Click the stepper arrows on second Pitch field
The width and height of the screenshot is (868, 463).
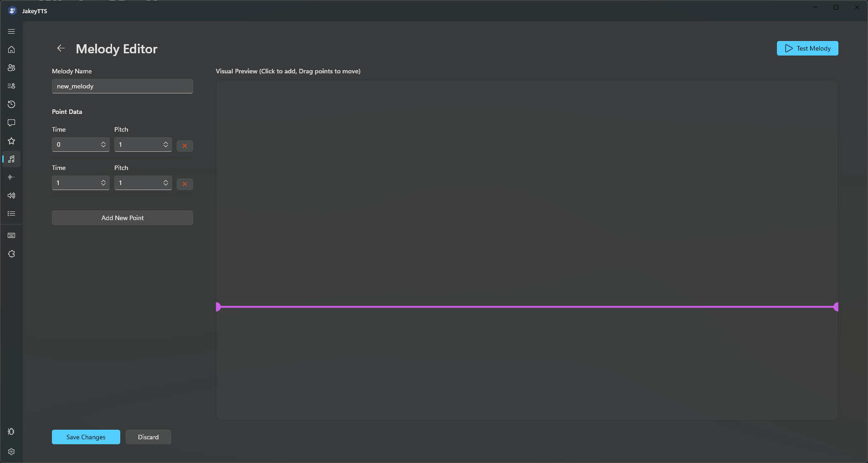[x=166, y=183]
